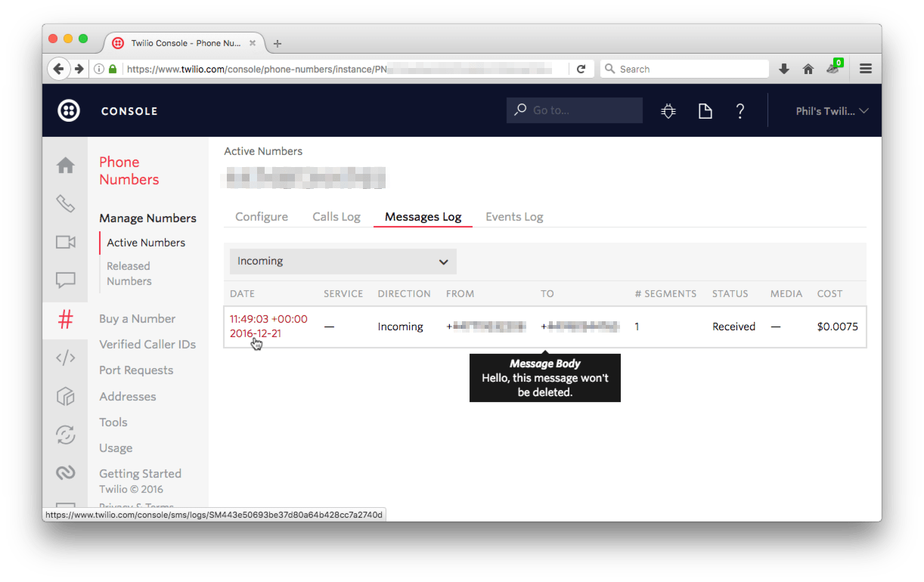Open the browser downloads arrow icon

click(784, 69)
